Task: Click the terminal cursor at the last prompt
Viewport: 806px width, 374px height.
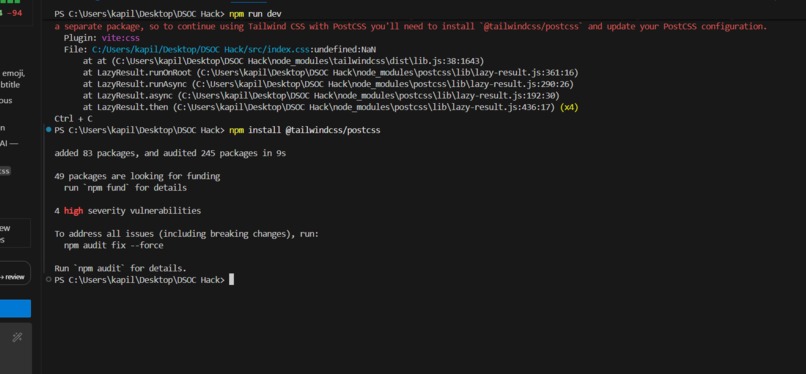Action: [x=231, y=279]
